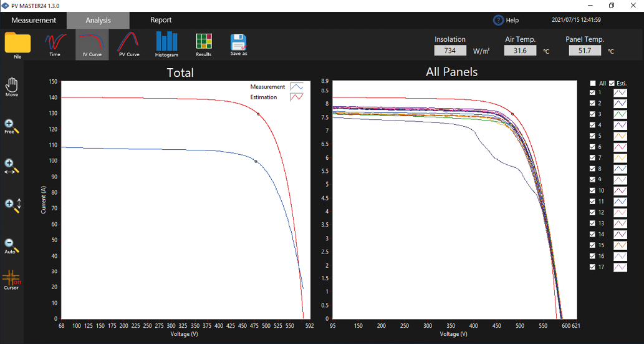This screenshot has width=644, height=344.
Task: Open the Report tab
Action: point(161,20)
